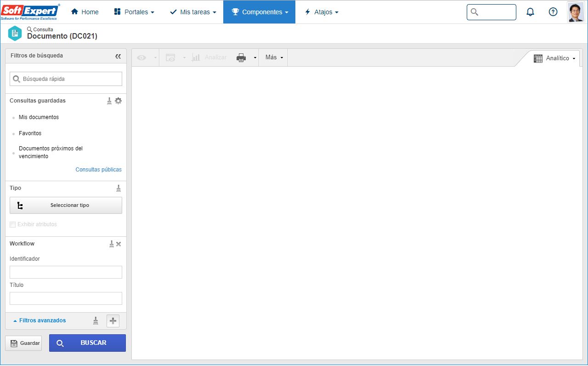Collapse the Filtros de búsqueda panel
This screenshot has height=366, width=588.
pos(118,56)
